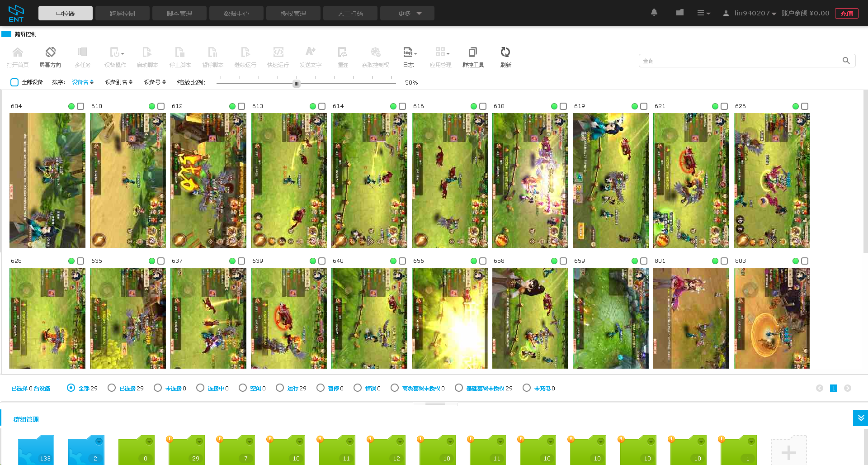868x465 pixels.
Task: Open the 群控工具 group control tool
Action: (x=473, y=52)
